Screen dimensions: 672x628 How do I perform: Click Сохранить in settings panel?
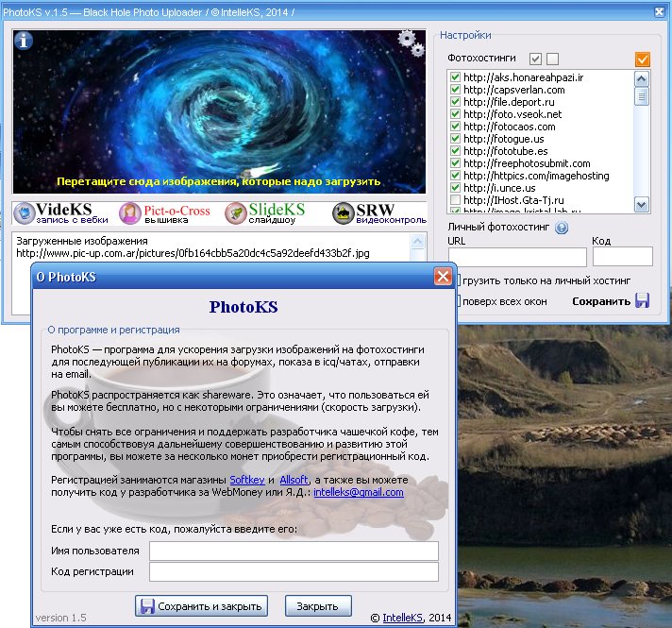601,301
